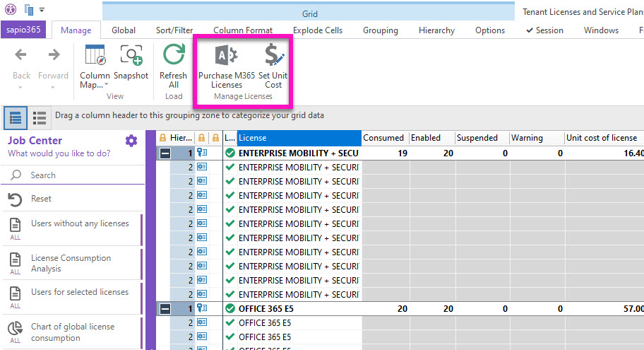Click unit cost value 57.00

tap(633, 309)
